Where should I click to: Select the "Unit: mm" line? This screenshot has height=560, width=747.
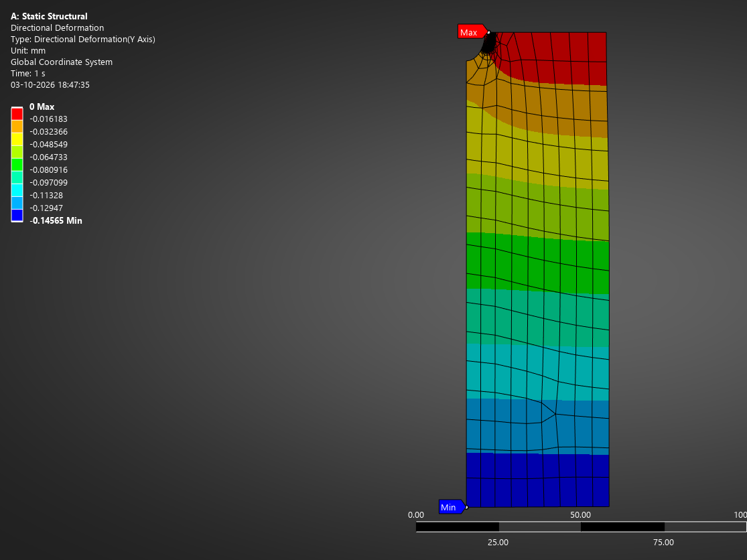click(x=28, y=50)
